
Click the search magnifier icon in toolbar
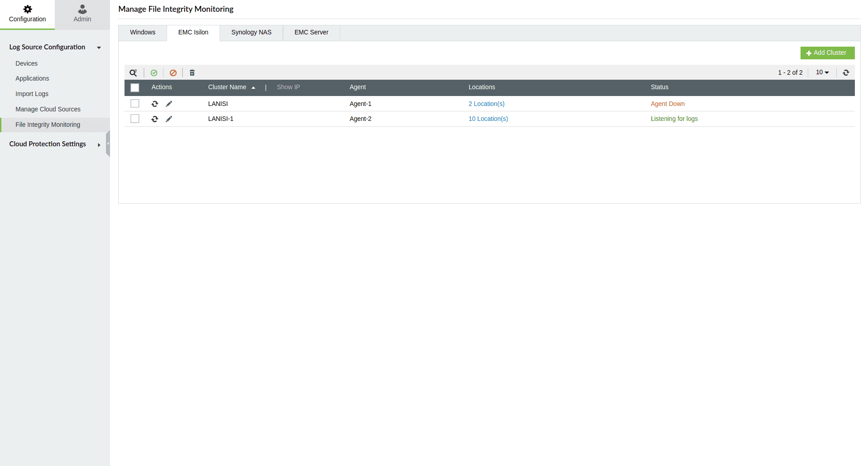(x=133, y=73)
